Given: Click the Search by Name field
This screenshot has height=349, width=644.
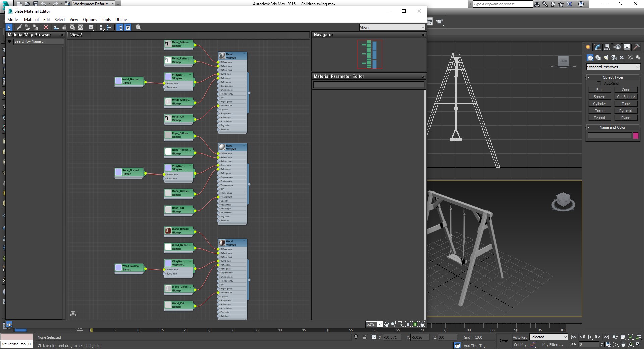Looking at the screenshot, I should 39,41.
